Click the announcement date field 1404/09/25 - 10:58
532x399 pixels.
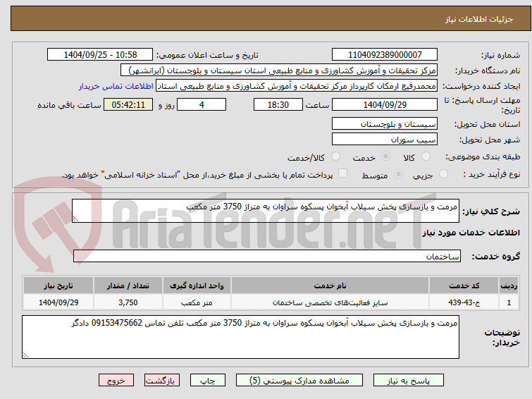pyautogui.click(x=100, y=55)
